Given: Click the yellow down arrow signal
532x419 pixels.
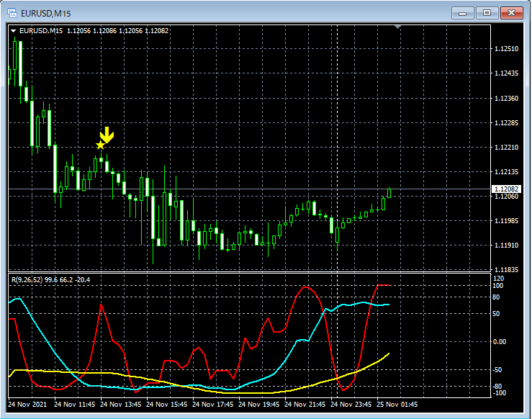Looking at the screenshot, I should (x=107, y=135).
